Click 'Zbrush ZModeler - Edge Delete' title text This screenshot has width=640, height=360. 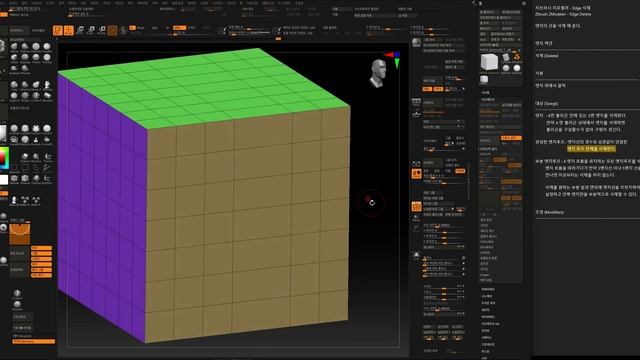pos(563,14)
